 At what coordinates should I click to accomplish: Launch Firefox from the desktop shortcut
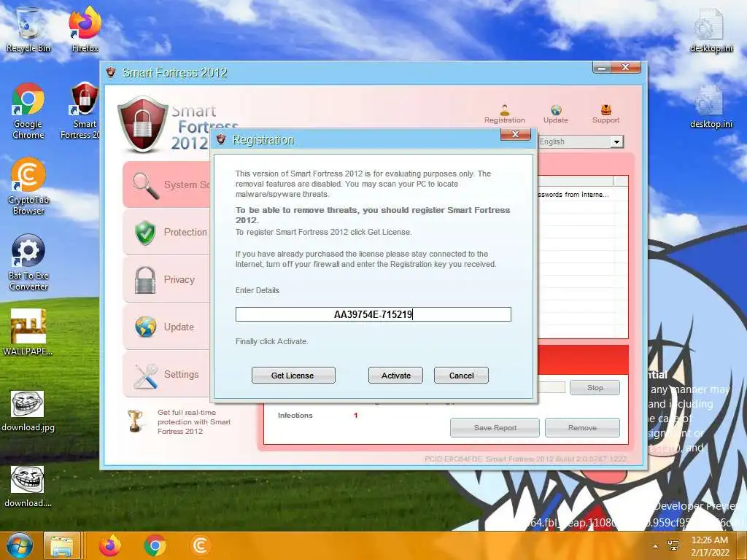(85, 29)
